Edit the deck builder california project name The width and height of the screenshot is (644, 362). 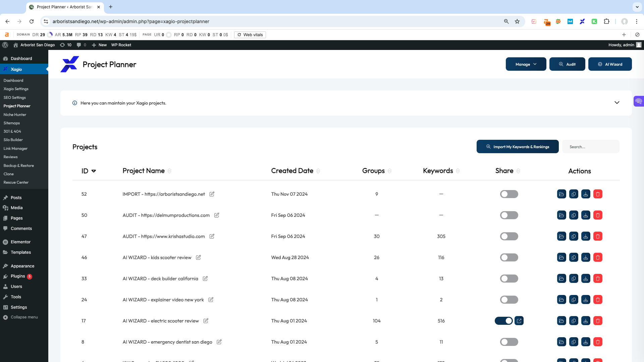tap(205, 279)
